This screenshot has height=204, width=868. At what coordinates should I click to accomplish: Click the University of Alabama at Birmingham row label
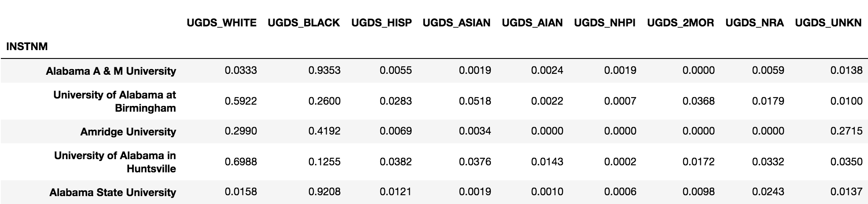pyautogui.click(x=114, y=102)
